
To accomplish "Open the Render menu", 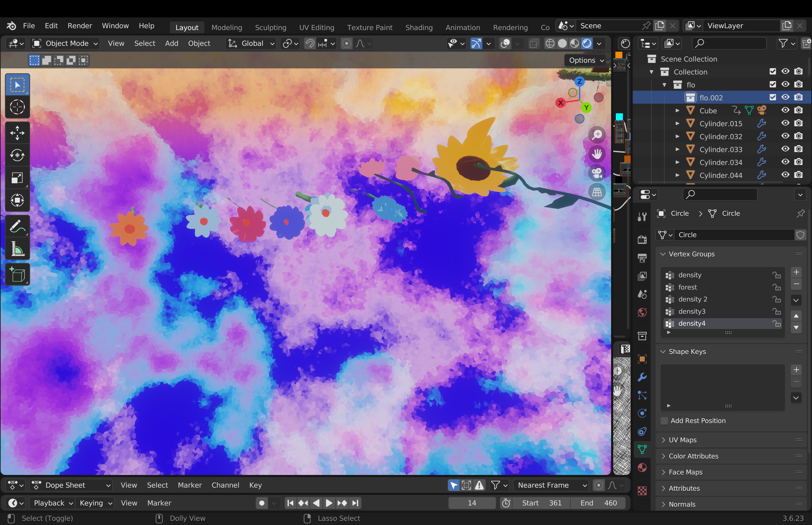I will [x=79, y=26].
